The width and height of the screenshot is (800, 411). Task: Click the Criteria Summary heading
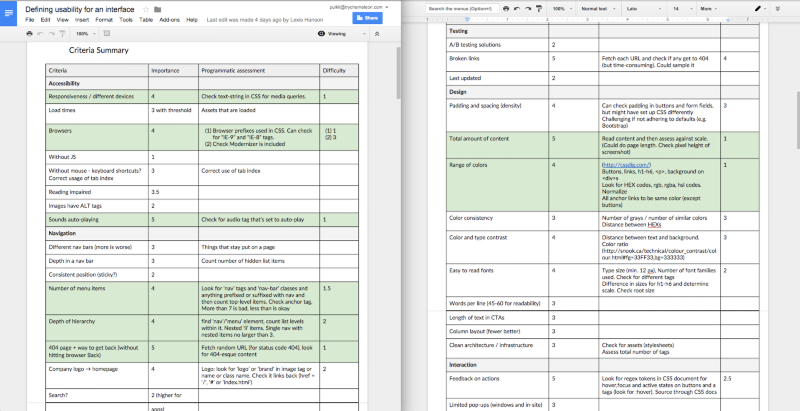click(98, 50)
